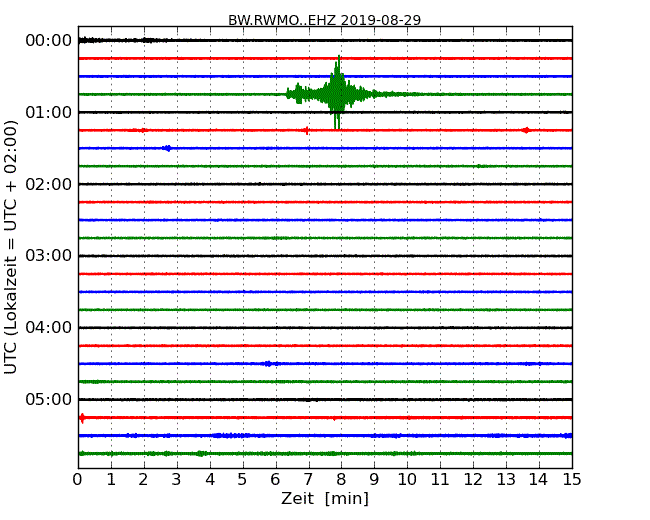Click the plot title BW.RWMO..EHZ 2019-08-29
The width and height of the screenshot is (650, 520).
(325, 20)
